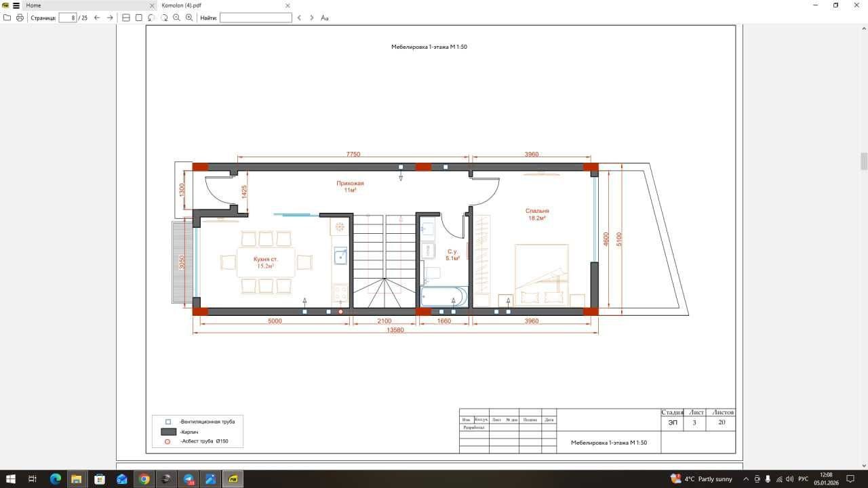Click the Найти search field
Screen dimensions: 868x488
(x=256, y=18)
